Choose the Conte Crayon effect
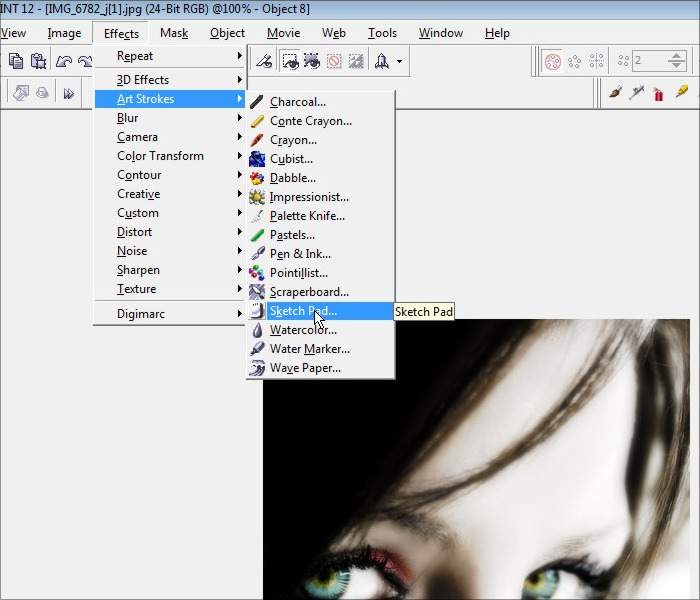Viewport: 700px width, 600px height. [x=310, y=121]
